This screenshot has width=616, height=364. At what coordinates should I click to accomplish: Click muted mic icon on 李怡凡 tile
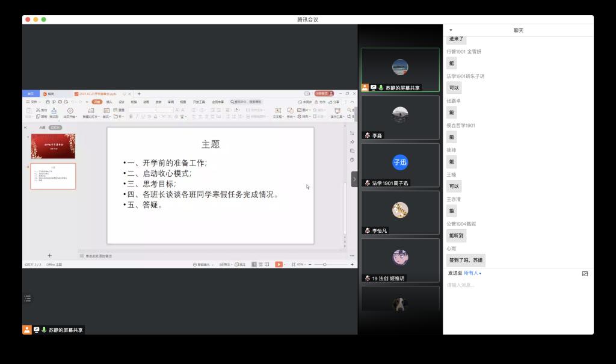[368, 230]
